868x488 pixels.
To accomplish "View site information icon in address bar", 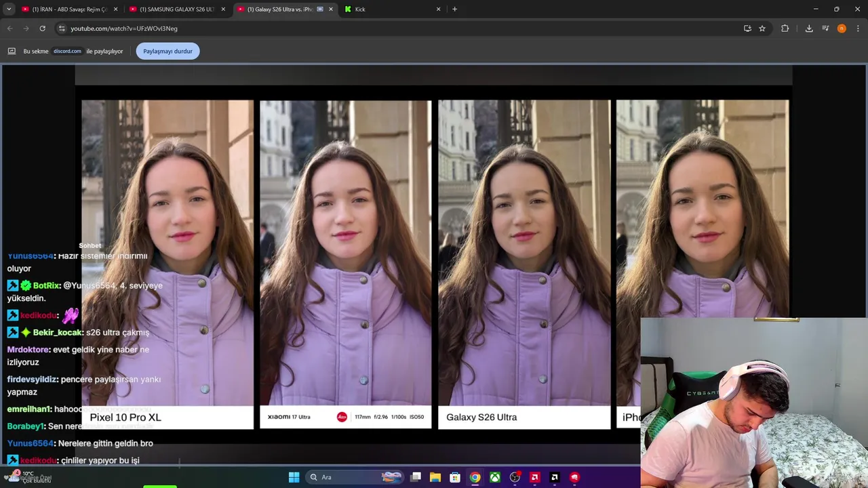I will tap(62, 28).
